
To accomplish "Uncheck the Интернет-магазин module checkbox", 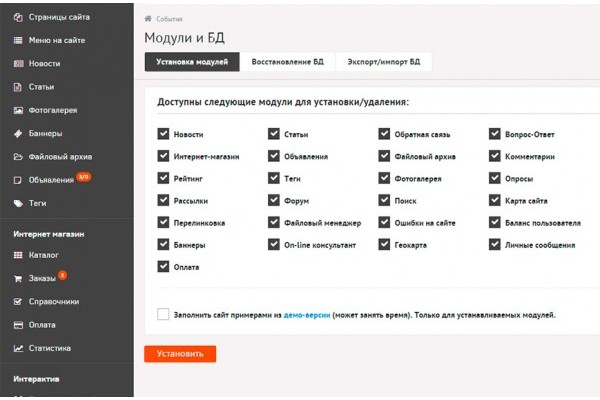I will tap(163, 156).
